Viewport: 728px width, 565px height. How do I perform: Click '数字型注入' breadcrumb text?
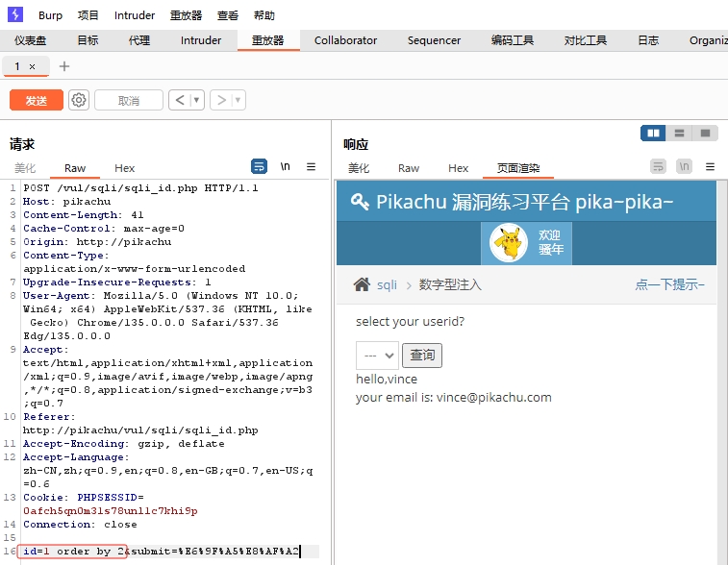[x=450, y=284]
